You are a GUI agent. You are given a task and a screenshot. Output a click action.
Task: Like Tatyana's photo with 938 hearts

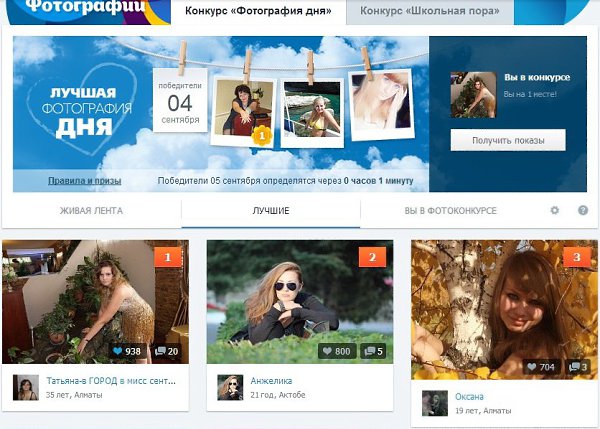(x=127, y=351)
